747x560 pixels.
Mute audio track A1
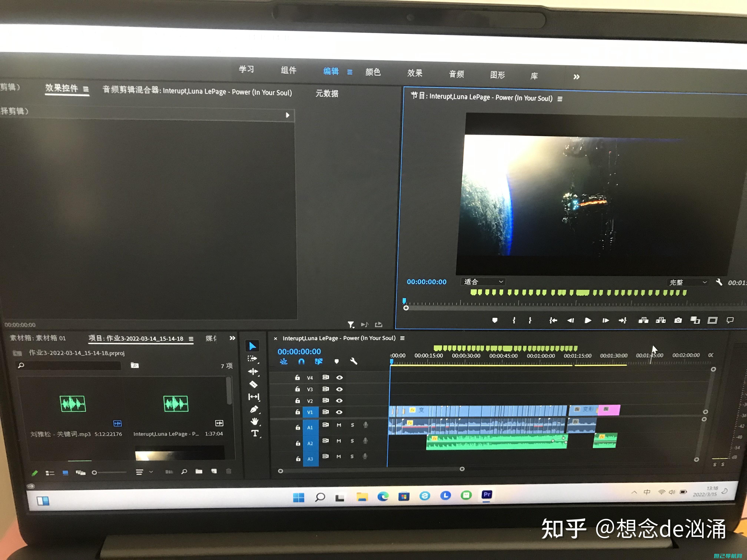(x=339, y=425)
